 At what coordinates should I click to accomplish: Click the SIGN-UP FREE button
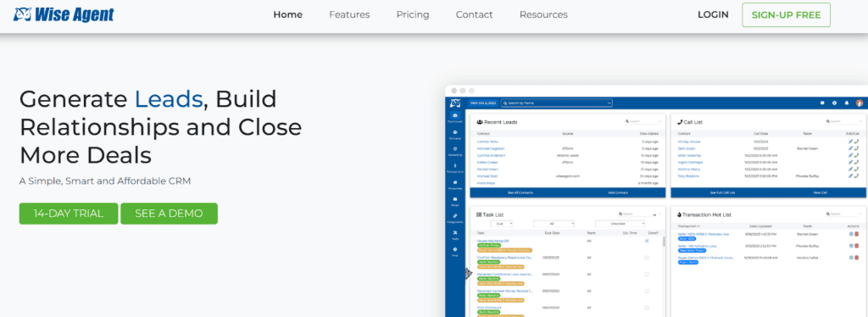click(786, 15)
